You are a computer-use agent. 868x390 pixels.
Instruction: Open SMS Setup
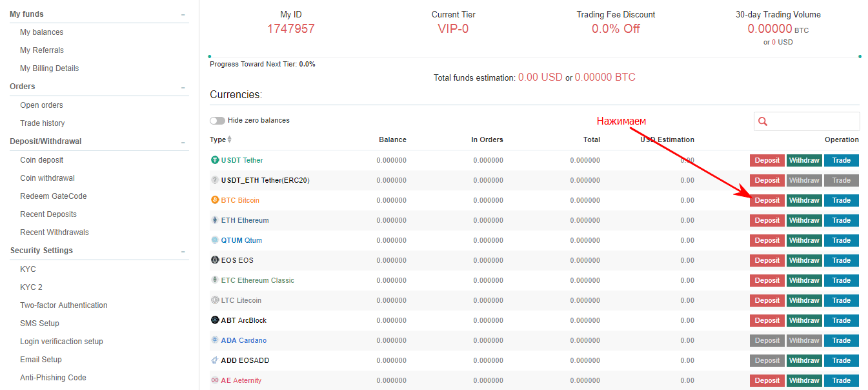pyautogui.click(x=39, y=323)
